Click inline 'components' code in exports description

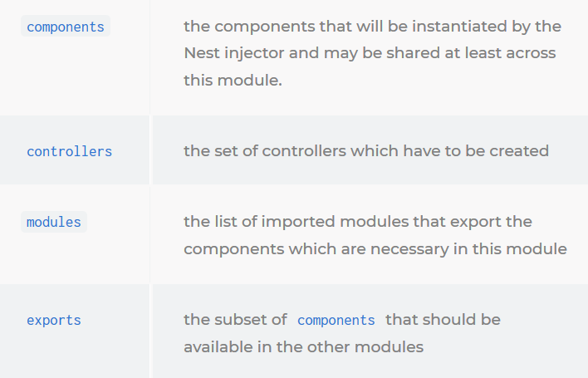coord(336,320)
